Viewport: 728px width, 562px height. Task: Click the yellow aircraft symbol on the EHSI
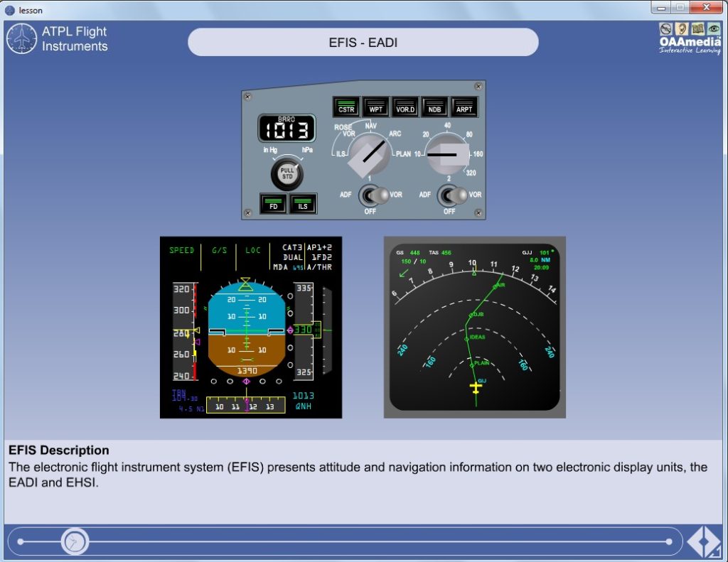pos(476,387)
